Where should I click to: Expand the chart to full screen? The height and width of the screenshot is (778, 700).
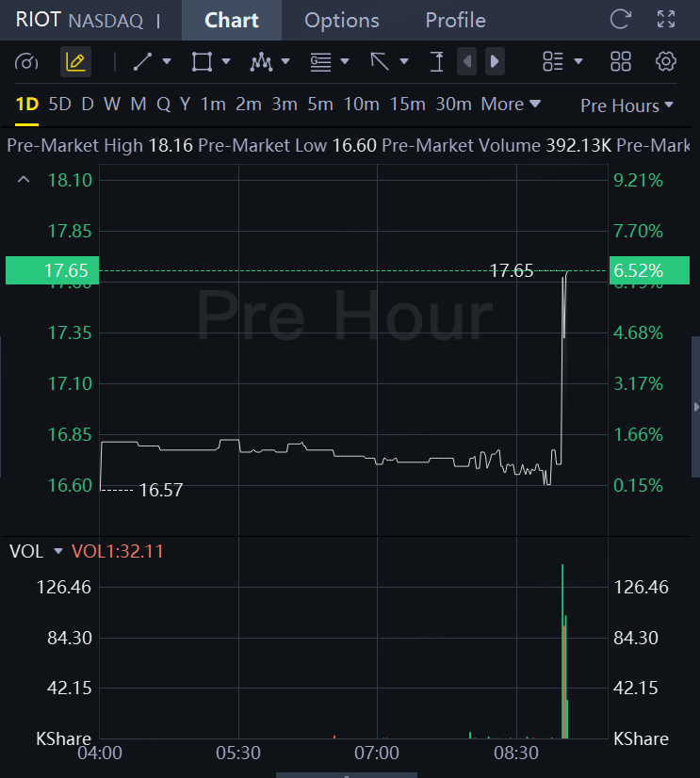pyautogui.click(x=666, y=20)
